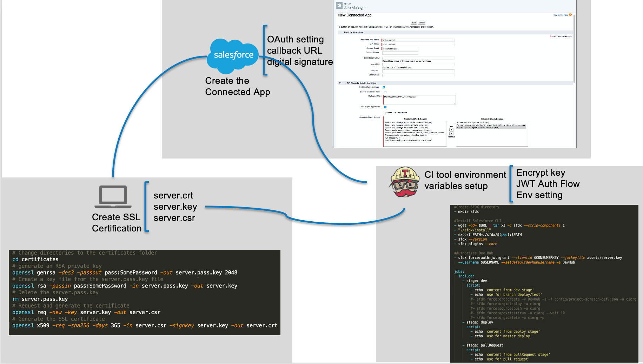Viewport: 643px width, 364px height.
Task: Click the Icon URL input field
Action: 418,65
